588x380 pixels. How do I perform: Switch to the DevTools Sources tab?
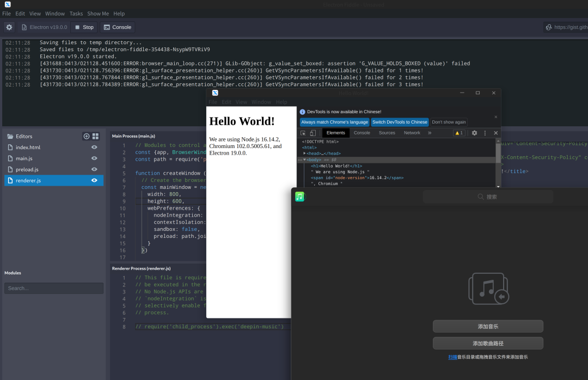pyautogui.click(x=387, y=133)
